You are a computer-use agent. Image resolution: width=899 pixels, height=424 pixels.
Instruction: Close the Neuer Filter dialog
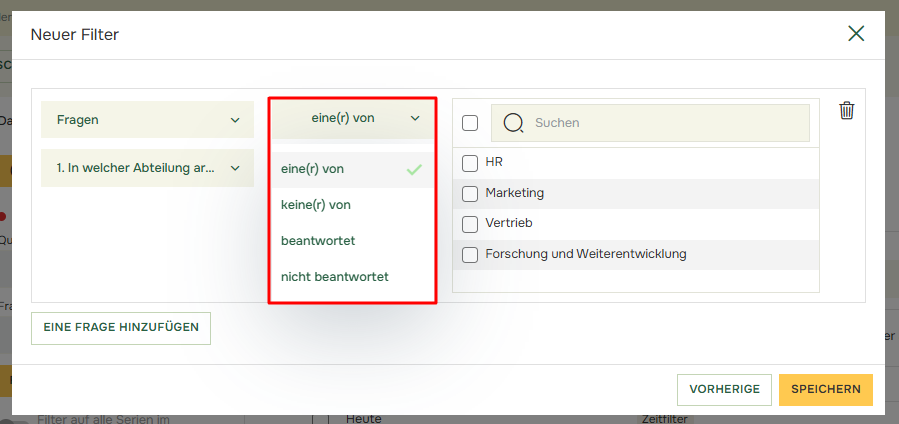pyautogui.click(x=856, y=34)
